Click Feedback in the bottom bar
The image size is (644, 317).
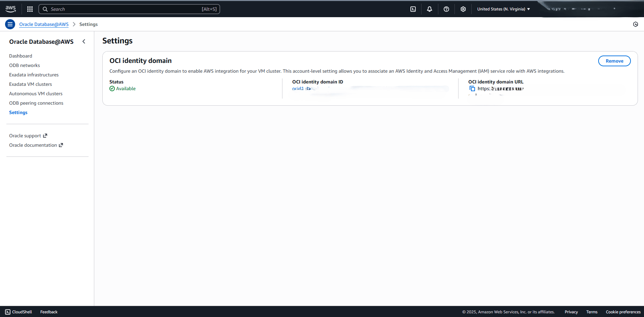(x=48, y=312)
